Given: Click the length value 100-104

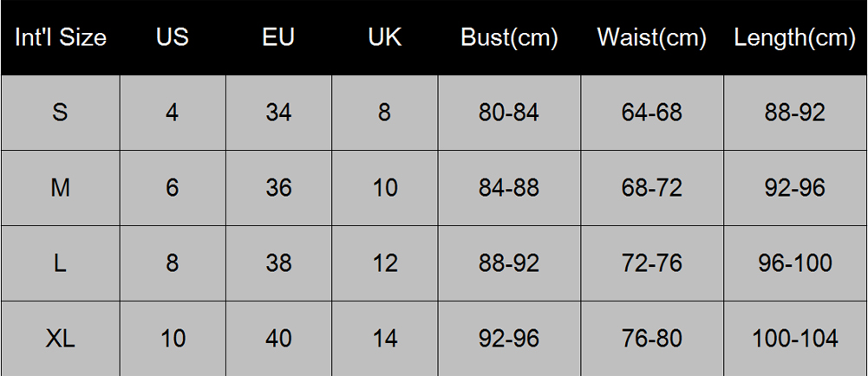Looking at the screenshot, I should click(795, 339).
